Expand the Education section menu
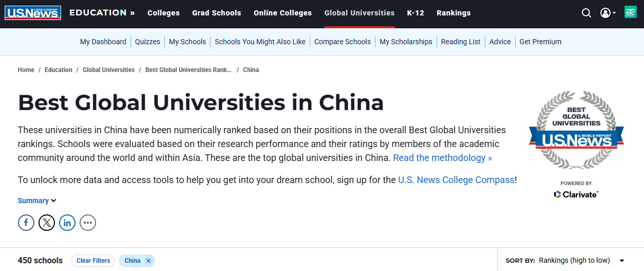 (102, 13)
